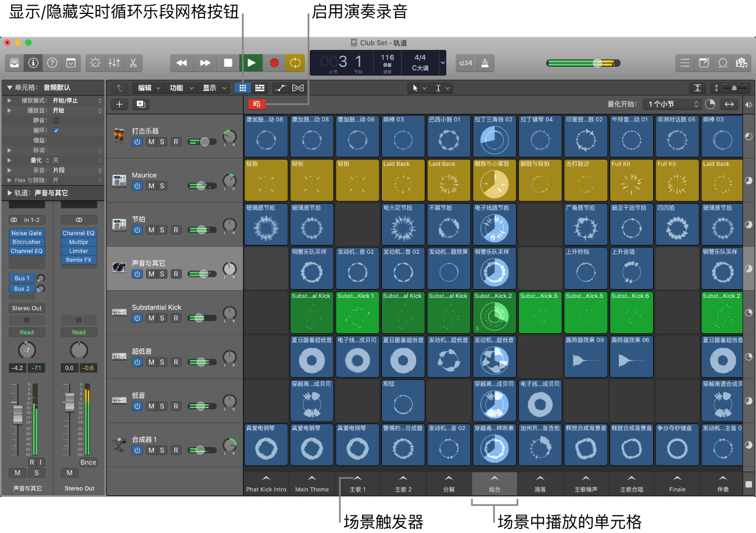Open the 功能 menu
Screen dimensions: 756x533
point(181,88)
